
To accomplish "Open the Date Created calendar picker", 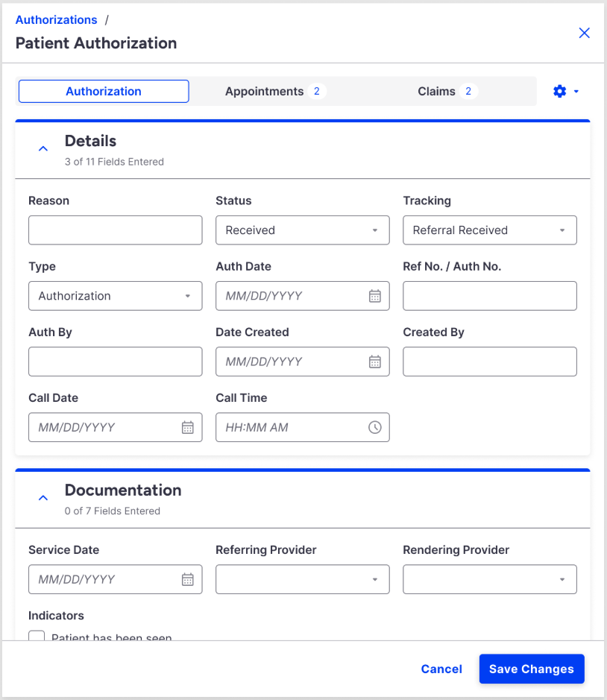I will (375, 362).
